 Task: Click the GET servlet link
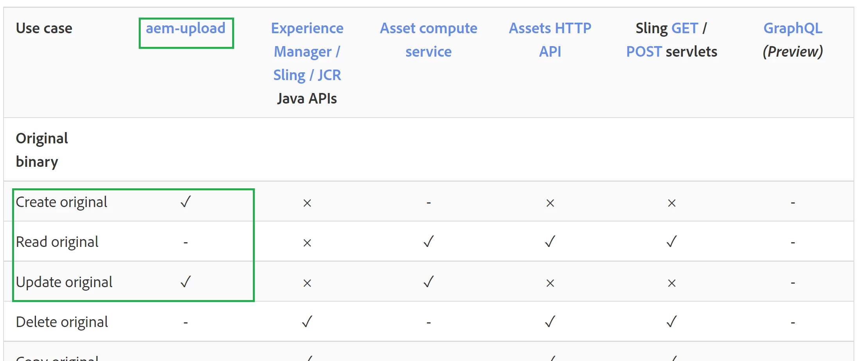pyautogui.click(x=685, y=29)
